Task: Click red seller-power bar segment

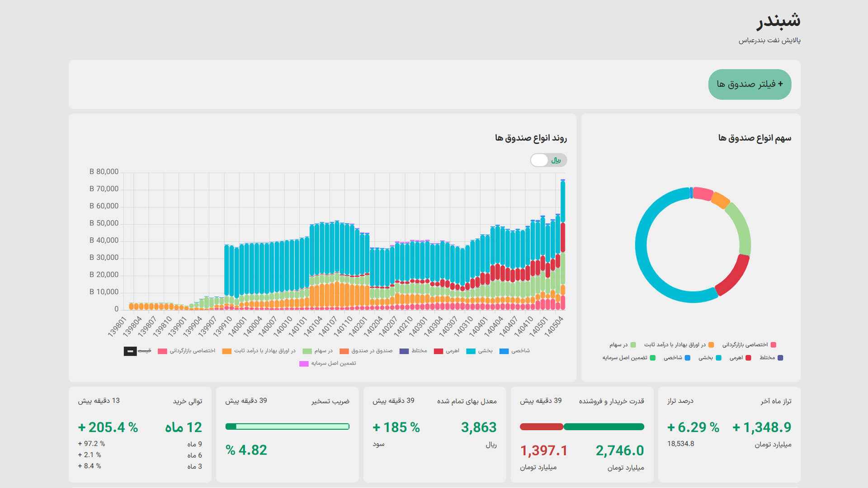Action: [x=542, y=427]
